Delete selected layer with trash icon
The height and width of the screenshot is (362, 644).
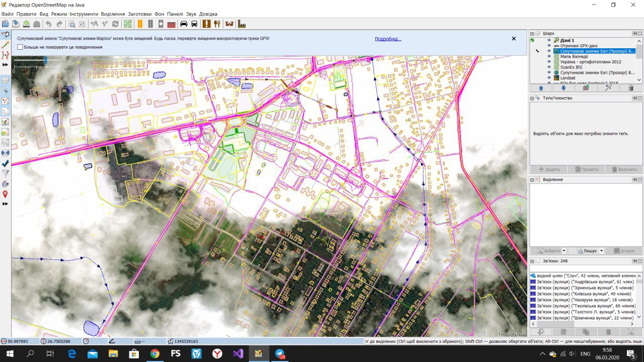[631, 87]
